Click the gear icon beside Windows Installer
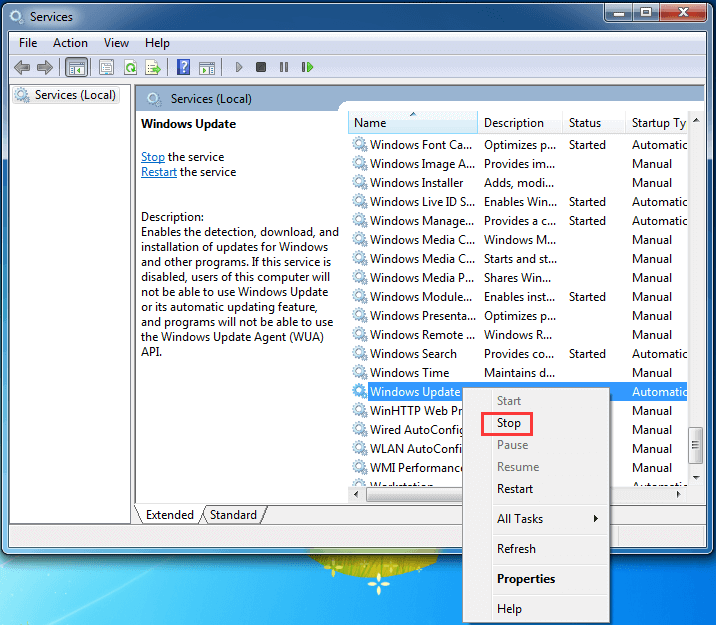The image size is (716, 625). pos(360,183)
